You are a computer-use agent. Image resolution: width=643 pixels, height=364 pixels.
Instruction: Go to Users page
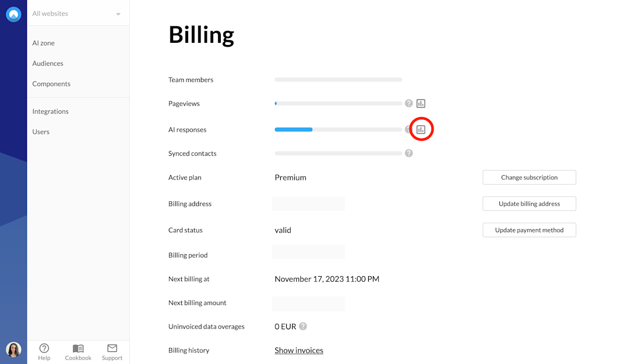point(41,132)
